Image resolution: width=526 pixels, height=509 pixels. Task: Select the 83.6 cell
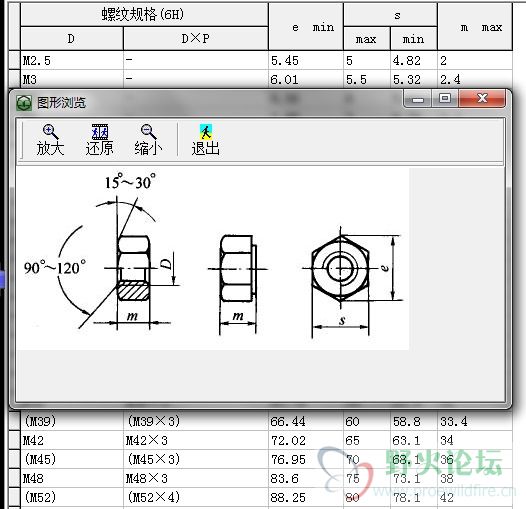[x=306, y=478]
